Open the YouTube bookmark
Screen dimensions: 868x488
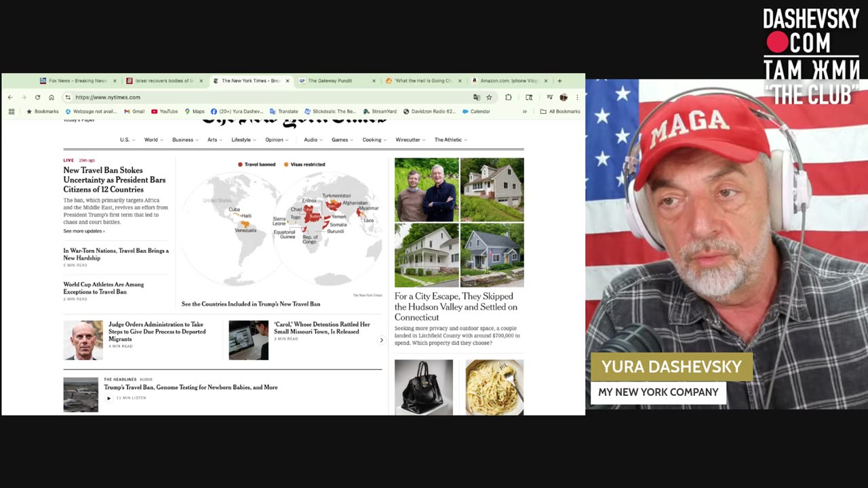point(164,111)
